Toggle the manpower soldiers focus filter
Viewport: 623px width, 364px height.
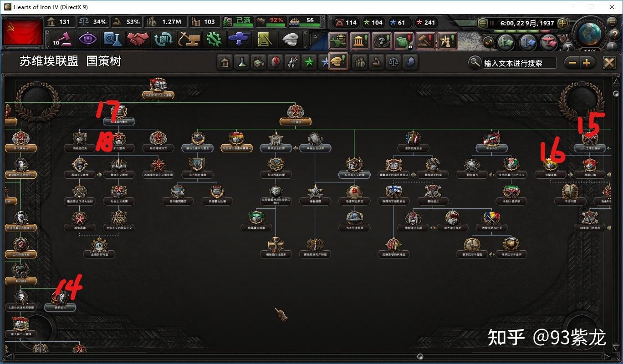coord(360,62)
